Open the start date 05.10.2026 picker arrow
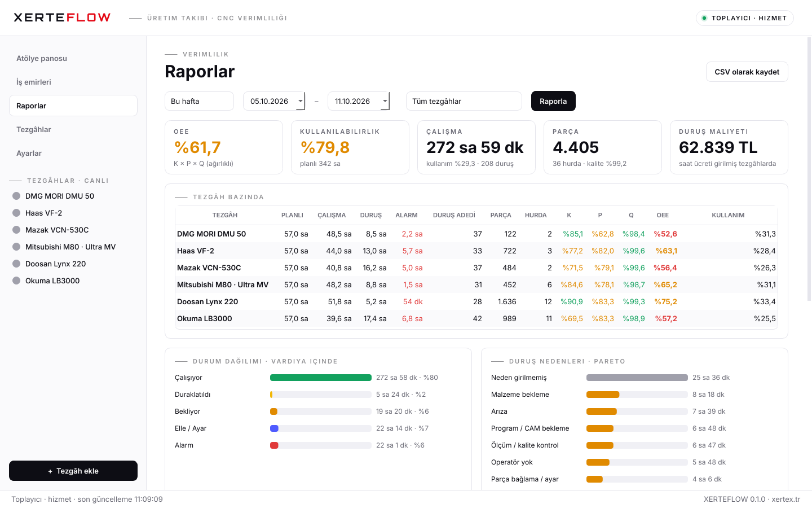This screenshot has height=508, width=812. (301, 102)
